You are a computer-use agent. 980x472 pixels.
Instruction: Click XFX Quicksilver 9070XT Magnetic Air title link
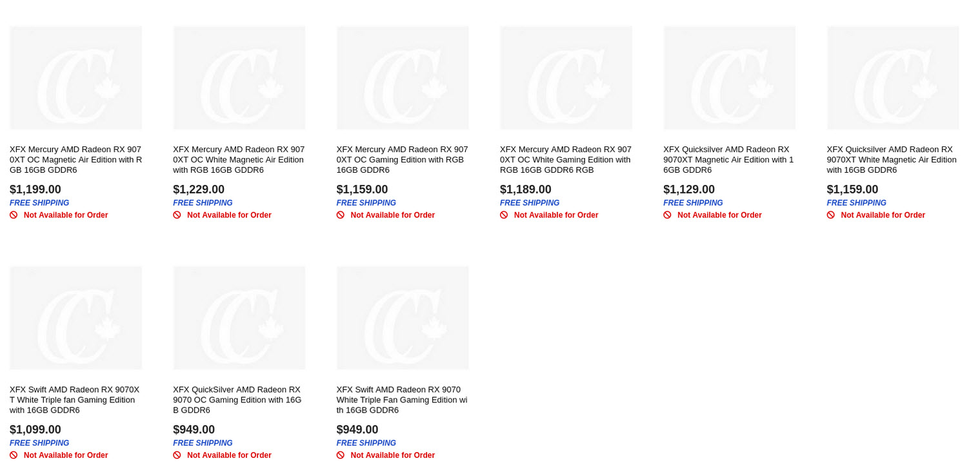[x=728, y=160]
